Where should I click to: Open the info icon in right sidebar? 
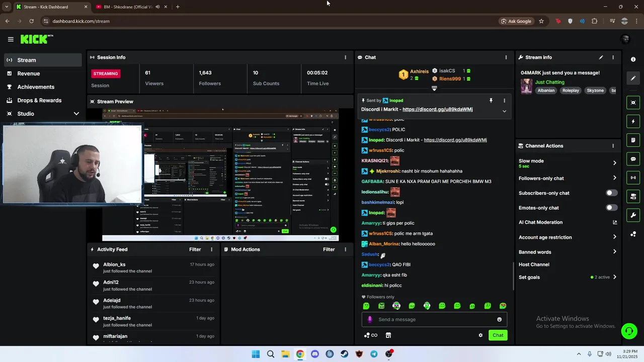pos(633,59)
